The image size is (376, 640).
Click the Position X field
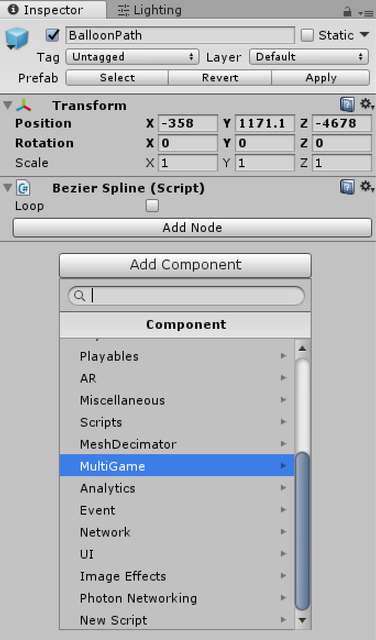(x=188, y=123)
